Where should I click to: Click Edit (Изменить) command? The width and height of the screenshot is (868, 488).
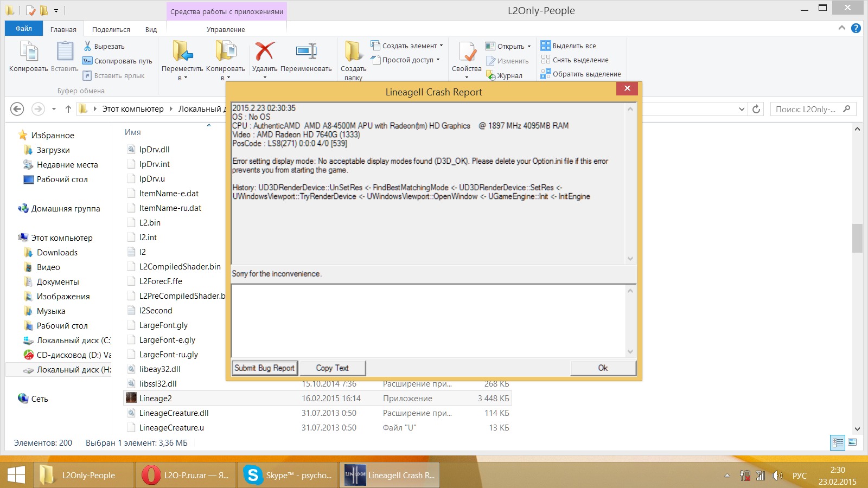tap(507, 61)
